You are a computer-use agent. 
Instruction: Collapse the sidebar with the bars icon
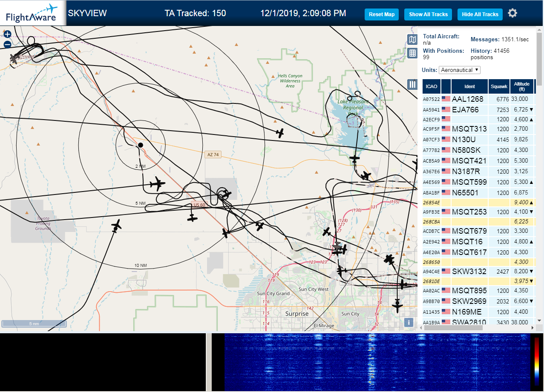(x=412, y=84)
